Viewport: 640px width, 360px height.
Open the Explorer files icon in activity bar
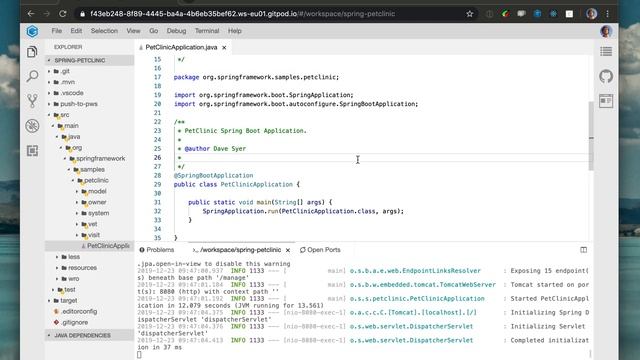(32, 52)
